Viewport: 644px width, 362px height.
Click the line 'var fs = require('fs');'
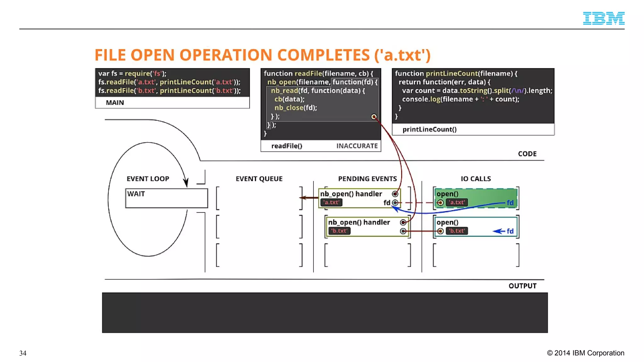[x=132, y=73]
